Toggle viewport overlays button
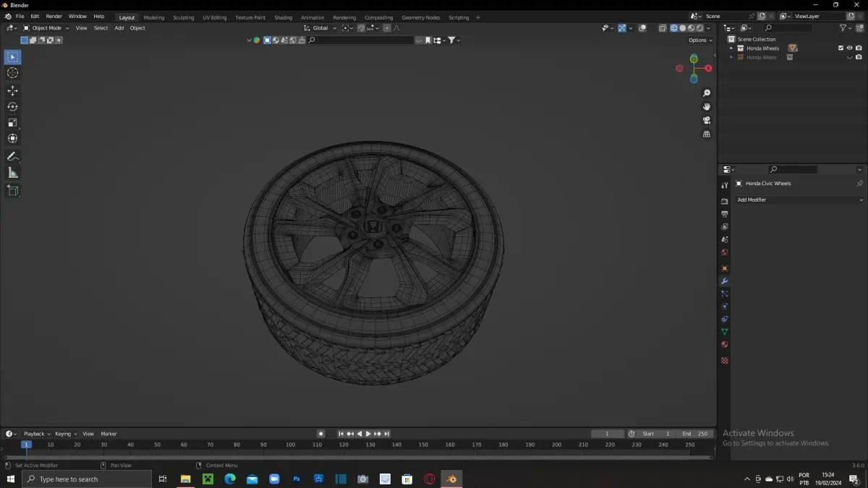 click(x=642, y=28)
